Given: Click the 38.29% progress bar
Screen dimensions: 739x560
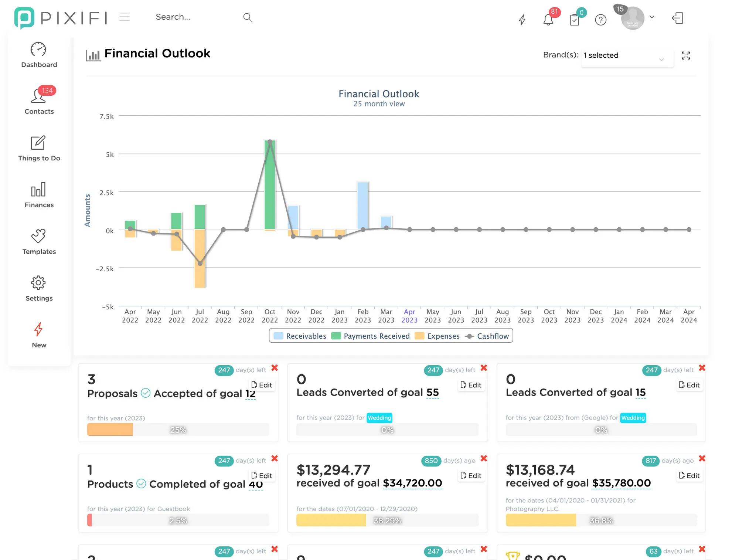Looking at the screenshot, I should point(387,520).
